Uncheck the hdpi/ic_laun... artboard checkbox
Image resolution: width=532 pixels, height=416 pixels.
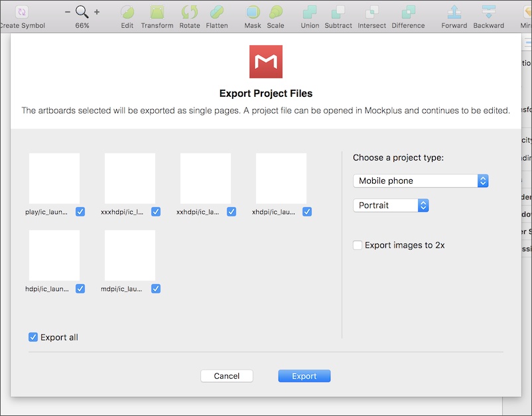click(x=80, y=289)
